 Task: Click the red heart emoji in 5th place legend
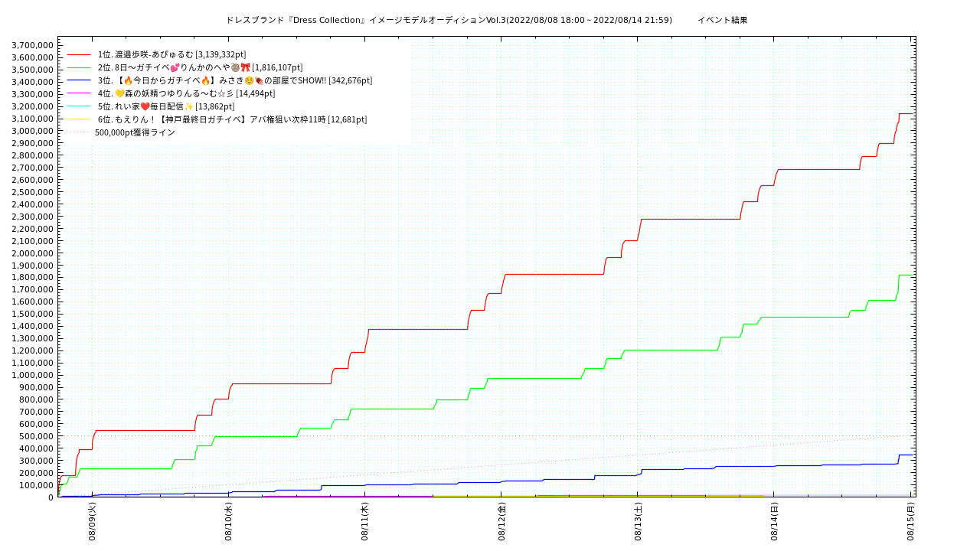pyautogui.click(x=145, y=106)
